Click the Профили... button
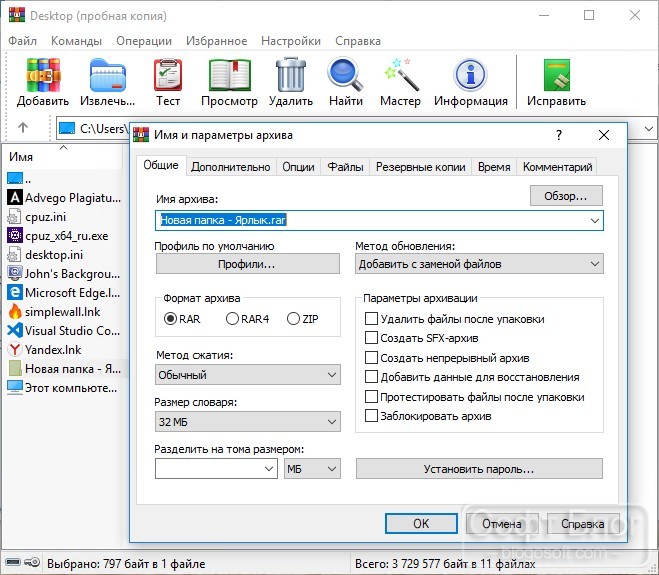The image size is (659, 575). [247, 264]
